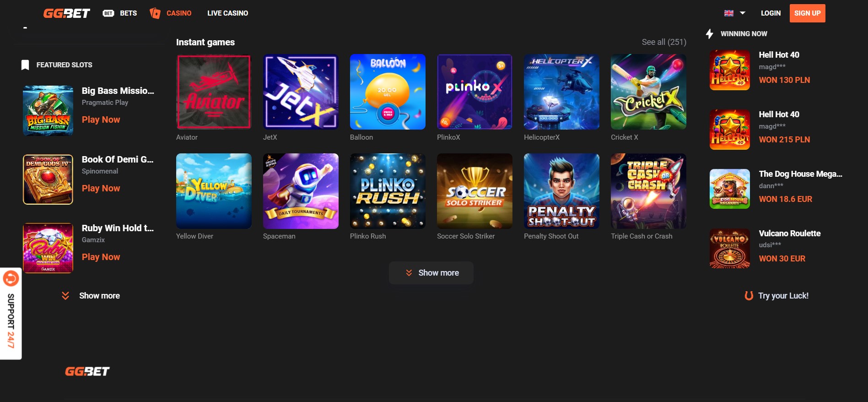Click the Yellow Diver game label
The width and height of the screenshot is (868, 402).
tap(194, 236)
